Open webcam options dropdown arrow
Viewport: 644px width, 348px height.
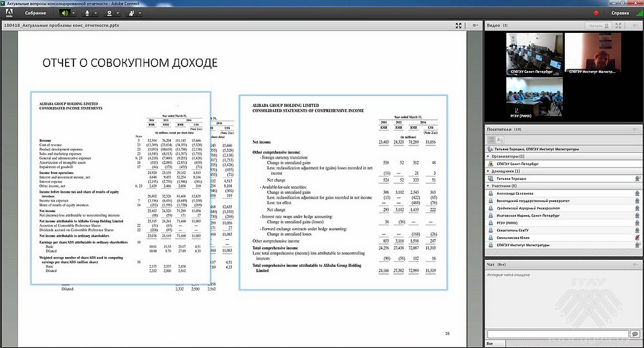(x=118, y=13)
